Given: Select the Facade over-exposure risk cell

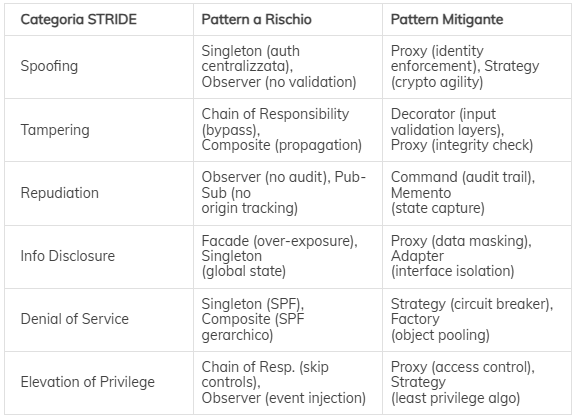Looking at the screenshot, I should click(x=288, y=257).
